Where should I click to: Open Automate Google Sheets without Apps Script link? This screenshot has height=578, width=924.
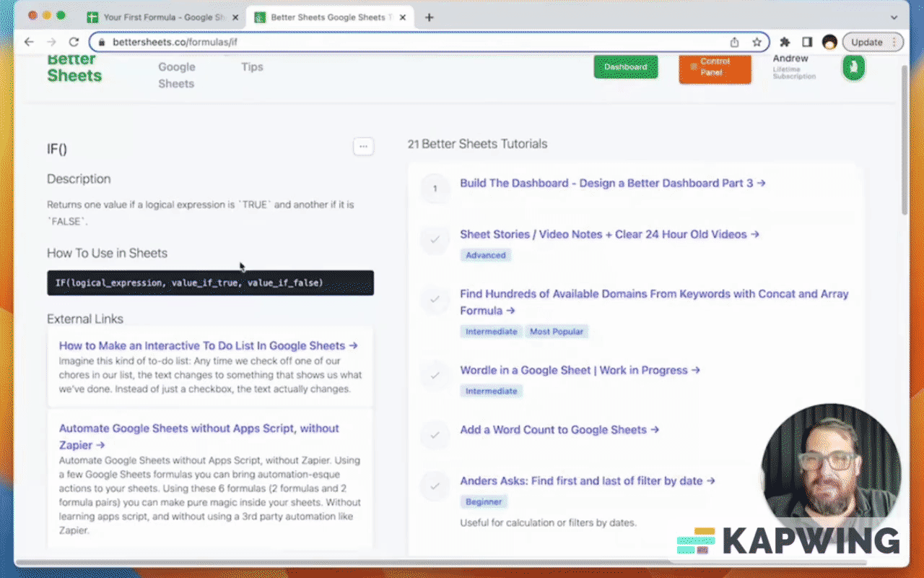pos(199,436)
